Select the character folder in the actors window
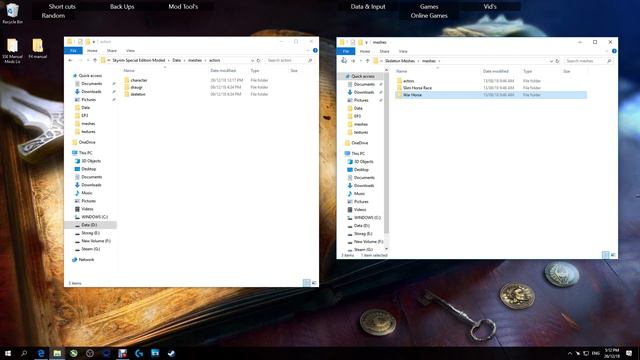Screen dimensions: 640x360 (139, 80)
